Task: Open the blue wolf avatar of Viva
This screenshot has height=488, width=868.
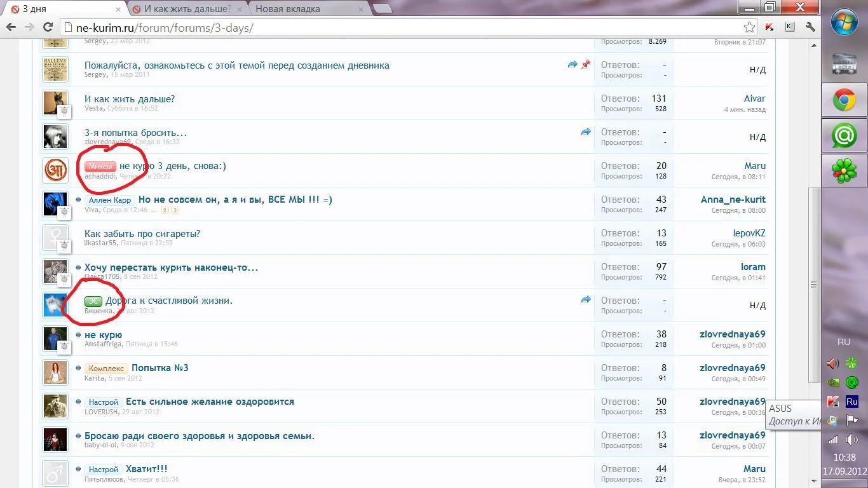Action: click(x=55, y=204)
